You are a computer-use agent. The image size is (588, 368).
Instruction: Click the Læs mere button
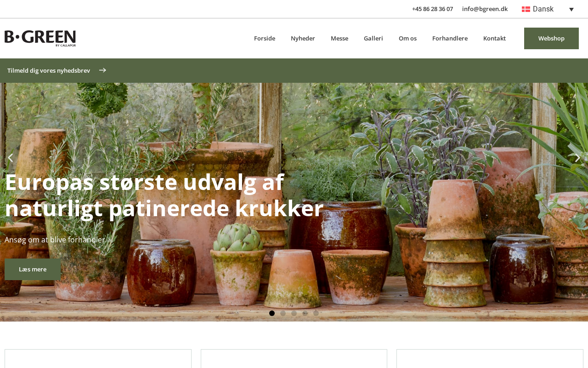click(33, 269)
